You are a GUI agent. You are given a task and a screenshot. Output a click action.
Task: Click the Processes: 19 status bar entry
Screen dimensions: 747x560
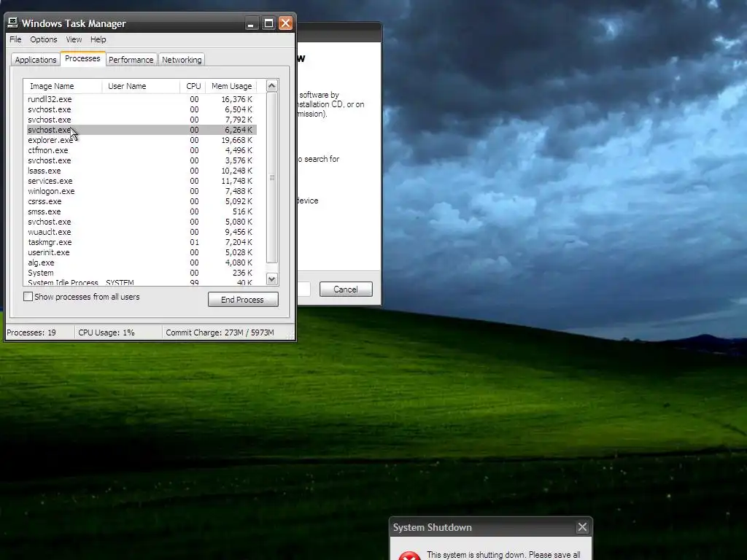coord(31,332)
